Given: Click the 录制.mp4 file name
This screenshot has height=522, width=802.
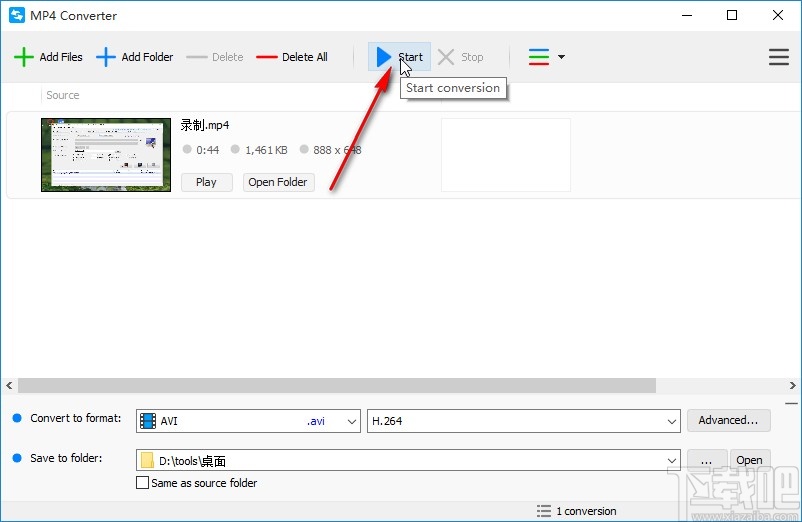Looking at the screenshot, I should click(x=205, y=125).
